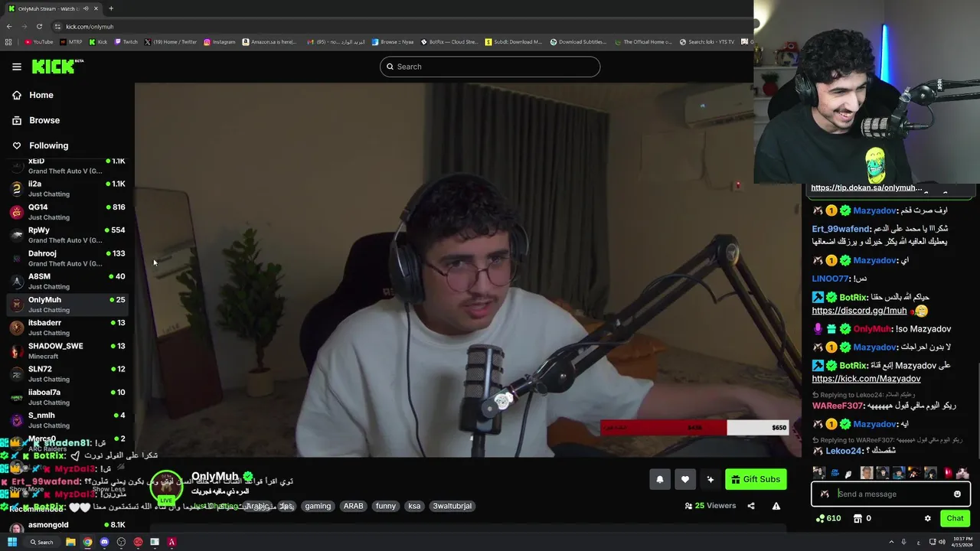Click the red donation goal progress bar
This screenshot has height=551, width=980.
(x=663, y=428)
